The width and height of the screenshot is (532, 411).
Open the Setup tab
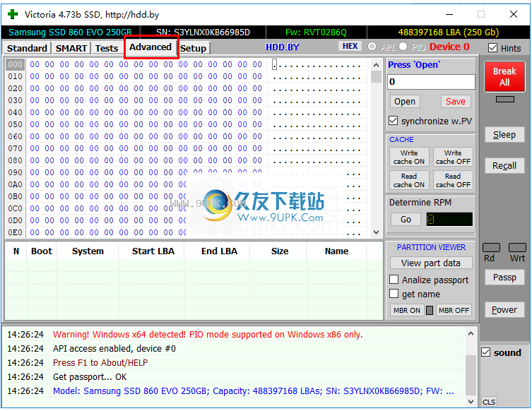(x=194, y=48)
